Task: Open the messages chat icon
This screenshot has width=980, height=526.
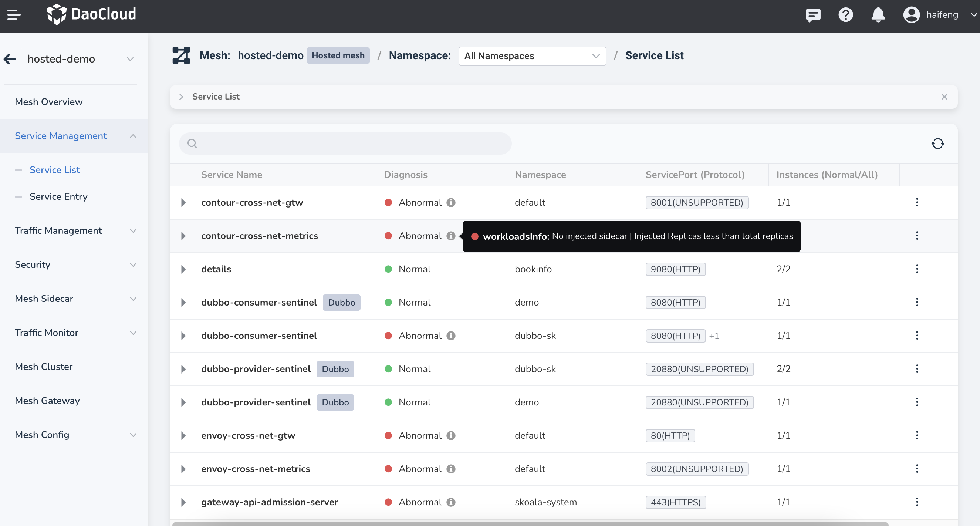Action: point(813,15)
